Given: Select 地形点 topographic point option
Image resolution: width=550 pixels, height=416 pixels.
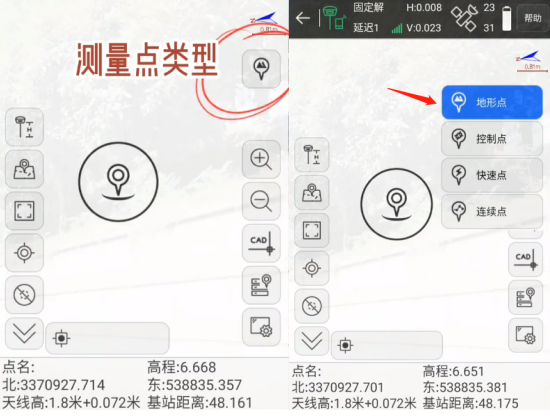Looking at the screenshot, I should click(492, 102).
